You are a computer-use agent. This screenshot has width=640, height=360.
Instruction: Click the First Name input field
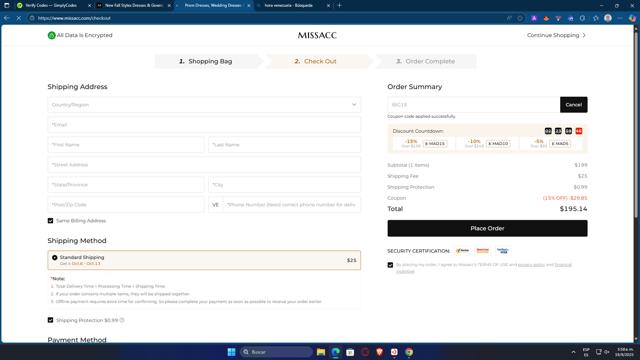126,144
